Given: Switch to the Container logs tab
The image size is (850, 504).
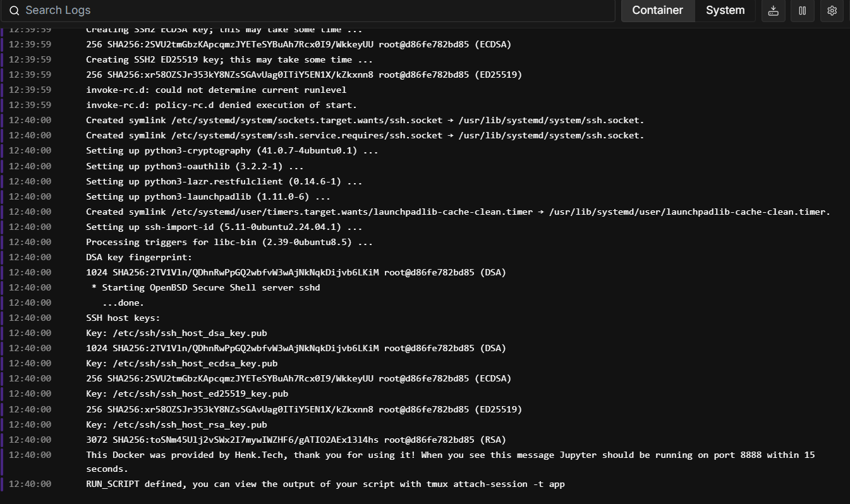Looking at the screenshot, I should [x=657, y=11].
